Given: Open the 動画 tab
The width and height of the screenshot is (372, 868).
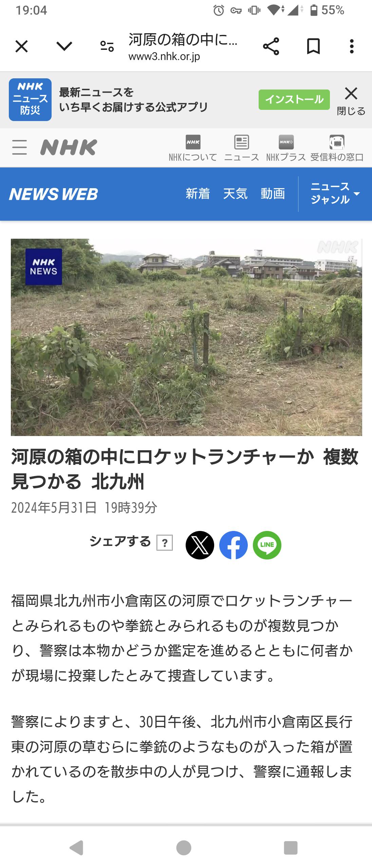Looking at the screenshot, I should pos(273,194).
